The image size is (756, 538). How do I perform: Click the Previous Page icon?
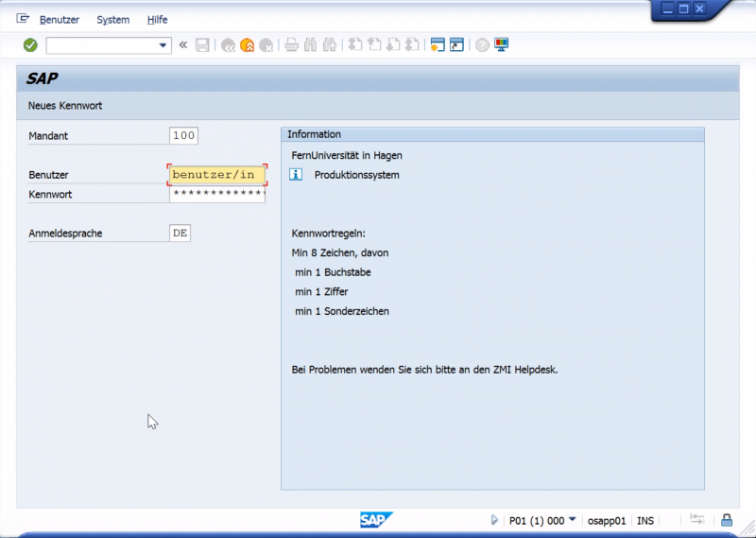tap(373, 44)
